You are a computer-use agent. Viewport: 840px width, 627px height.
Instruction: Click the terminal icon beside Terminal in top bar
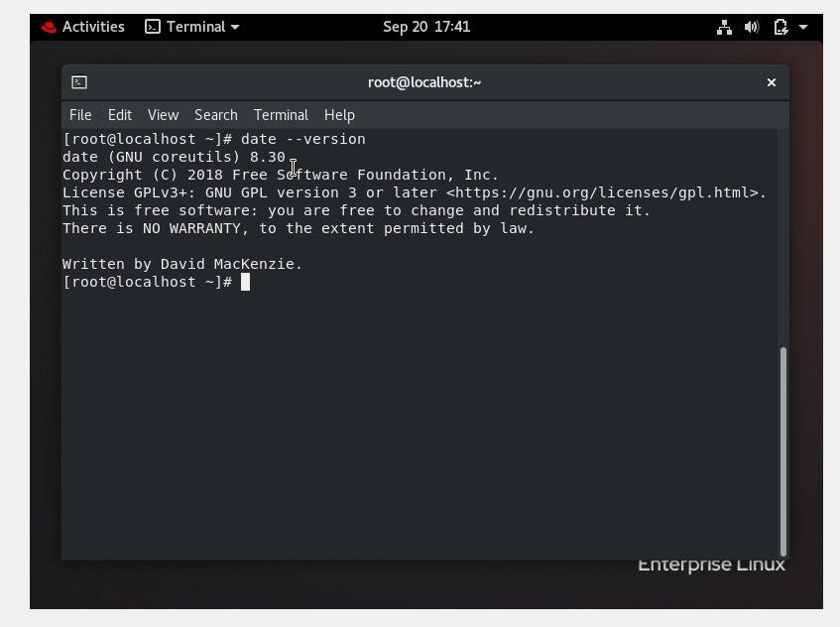151,27
